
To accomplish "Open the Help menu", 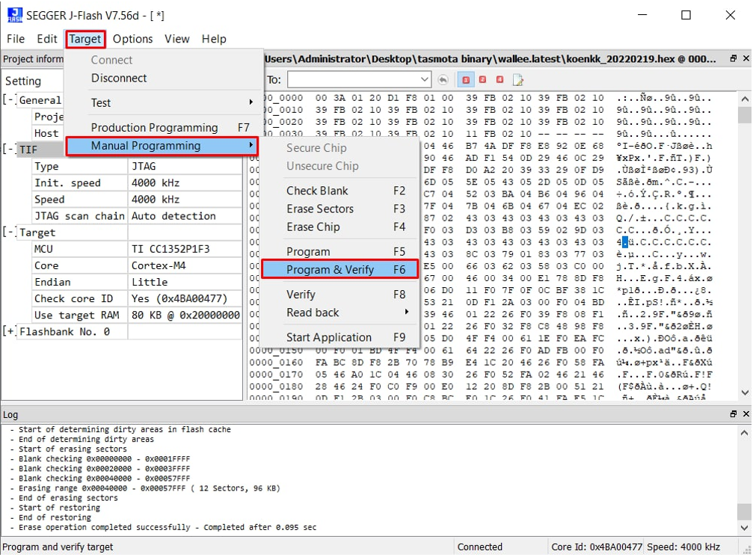I will [x=214, y=39].
